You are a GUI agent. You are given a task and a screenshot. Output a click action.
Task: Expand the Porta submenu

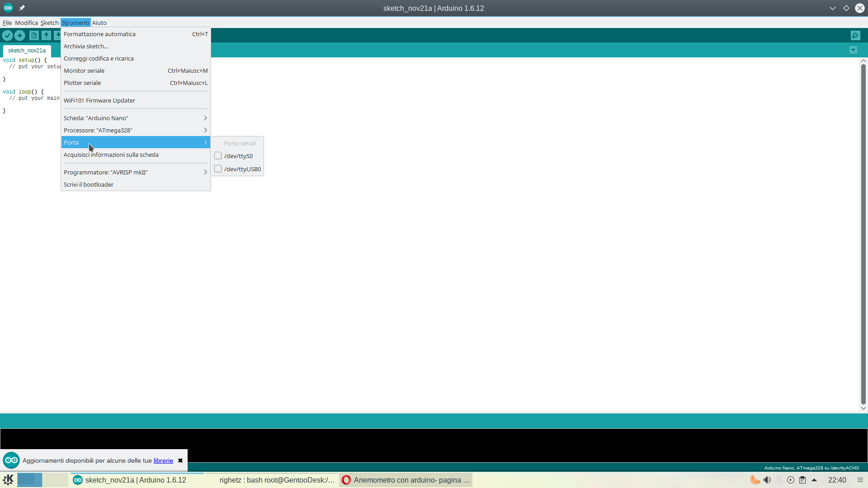click(x=136, y=142)
